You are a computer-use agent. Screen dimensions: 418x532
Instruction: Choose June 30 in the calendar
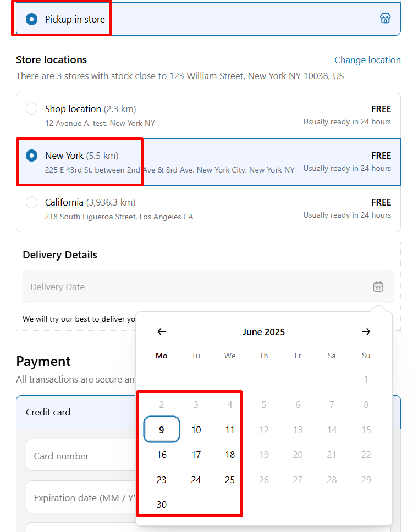tap(162, 505)
